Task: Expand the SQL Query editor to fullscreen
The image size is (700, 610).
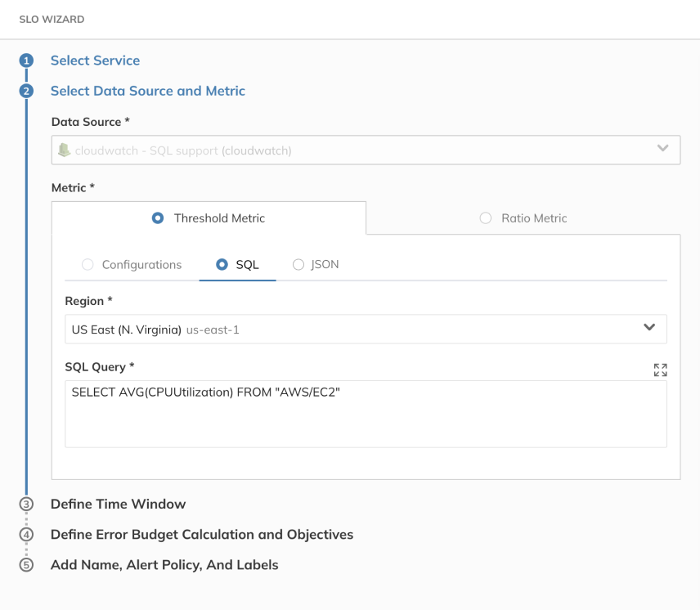Action: [x=660, y=370]
